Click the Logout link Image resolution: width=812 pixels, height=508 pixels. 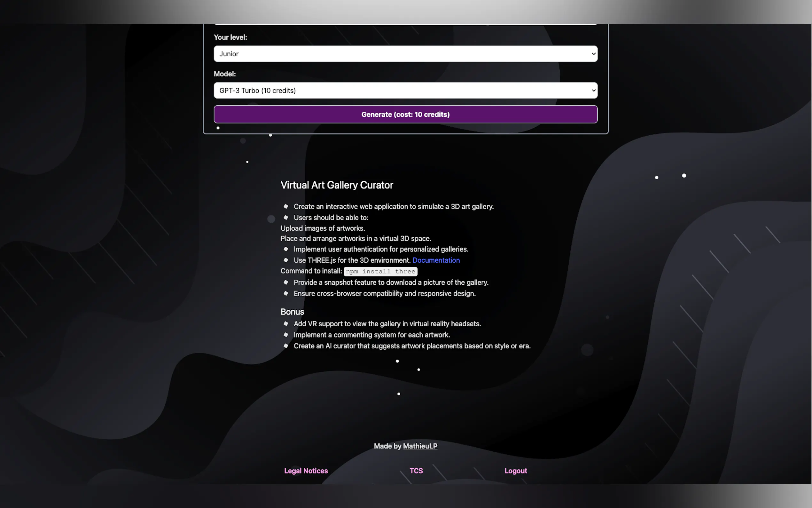[516, 471]
